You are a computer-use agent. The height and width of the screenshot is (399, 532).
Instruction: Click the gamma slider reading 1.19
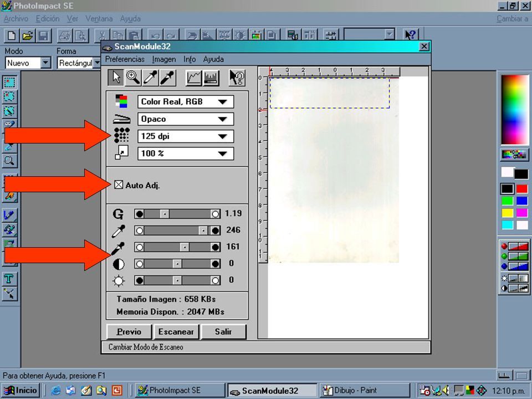[177, 214]
